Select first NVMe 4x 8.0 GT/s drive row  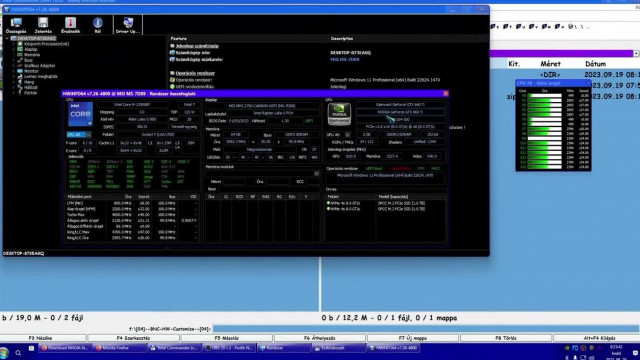pos(385,203)
